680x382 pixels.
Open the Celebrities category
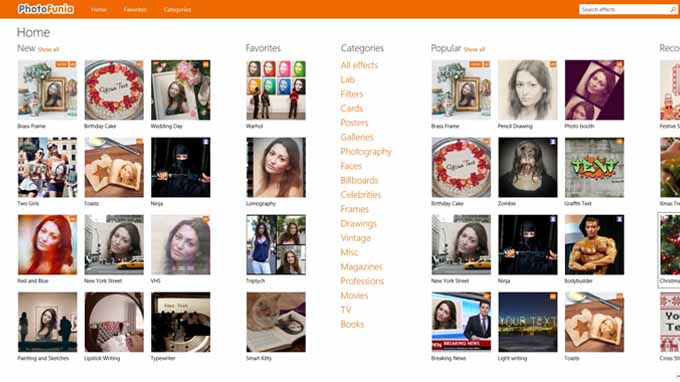click(x=360, y=195)
